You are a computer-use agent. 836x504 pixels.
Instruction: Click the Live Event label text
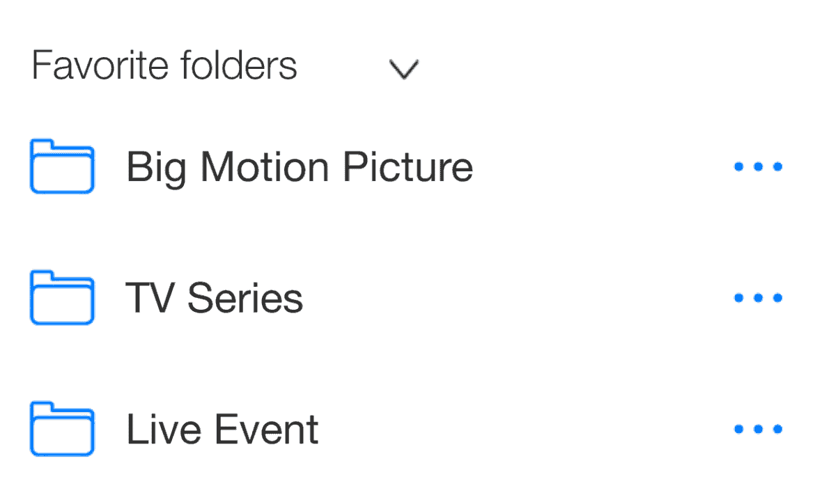(x=222, y=429)
